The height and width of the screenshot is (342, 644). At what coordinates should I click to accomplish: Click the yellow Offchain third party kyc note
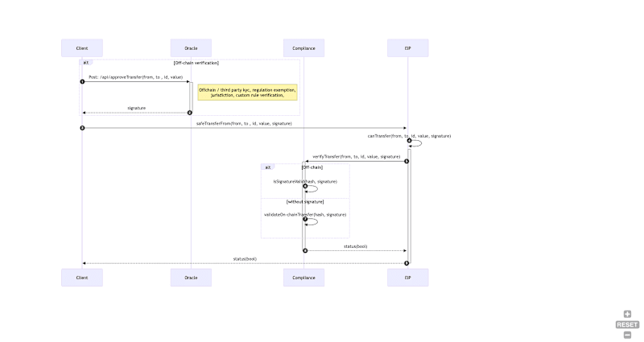point(247,93)
